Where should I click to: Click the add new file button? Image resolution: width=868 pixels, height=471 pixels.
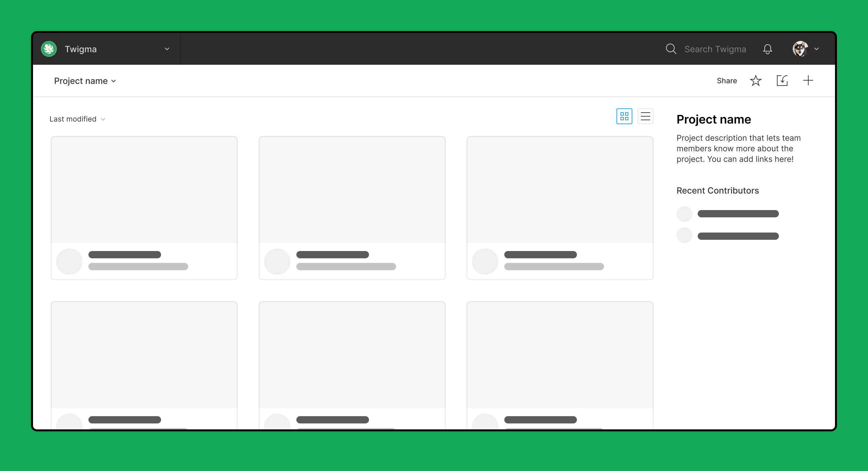(x=808, y=81)
